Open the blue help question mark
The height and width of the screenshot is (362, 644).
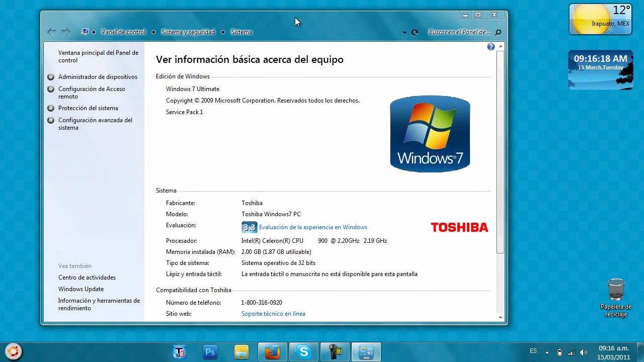point(491,47)
